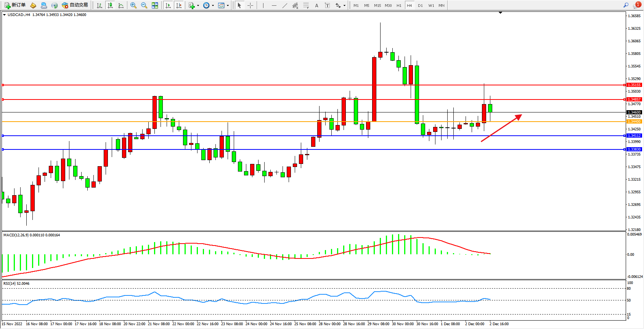Select the crosshair tool

tap(250, 5)
